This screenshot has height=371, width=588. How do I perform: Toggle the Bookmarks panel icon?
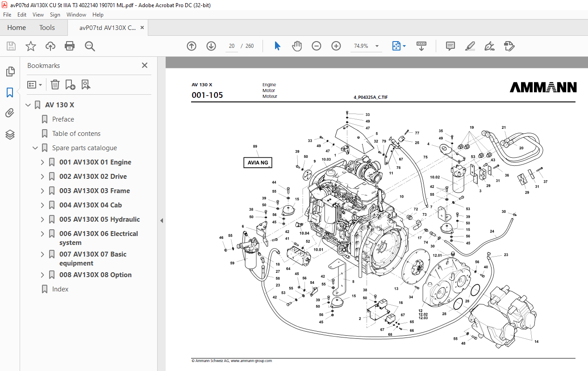[x=10, y=93]
